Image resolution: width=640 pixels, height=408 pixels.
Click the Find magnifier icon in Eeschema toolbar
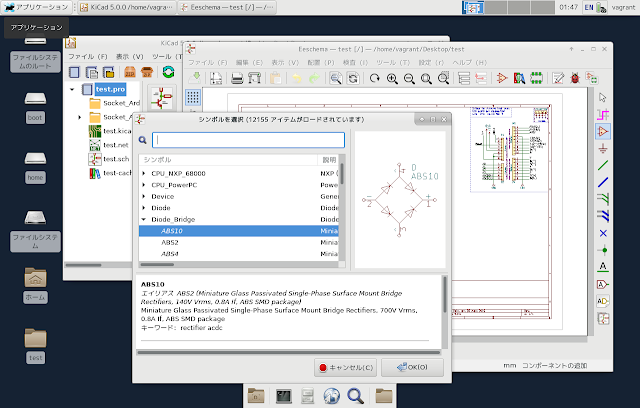pyautogui.click(x=336, y=78)
